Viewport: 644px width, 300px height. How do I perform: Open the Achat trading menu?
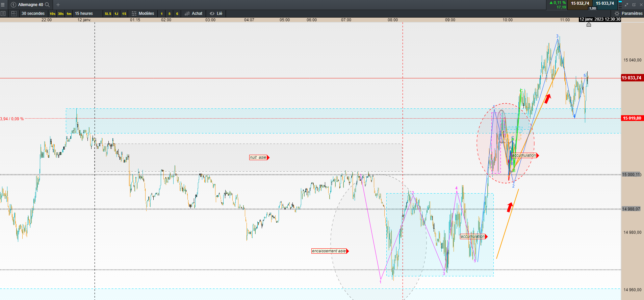[x=197, y=14]
